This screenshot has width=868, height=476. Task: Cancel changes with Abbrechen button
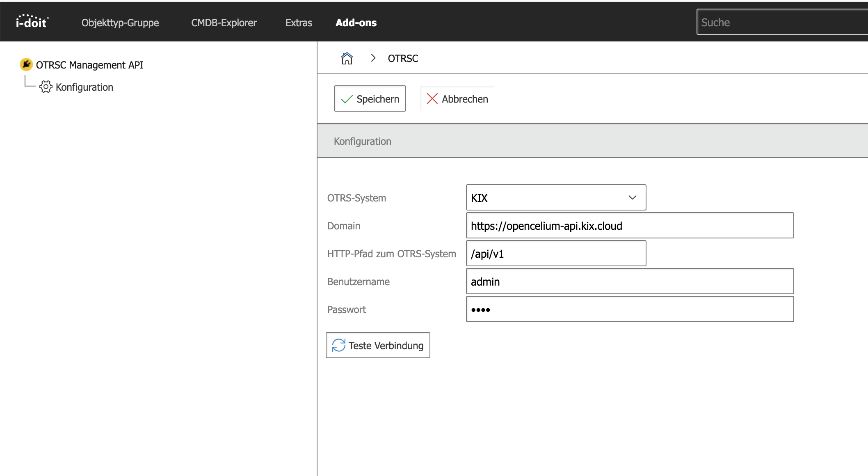tap(457, 98)
